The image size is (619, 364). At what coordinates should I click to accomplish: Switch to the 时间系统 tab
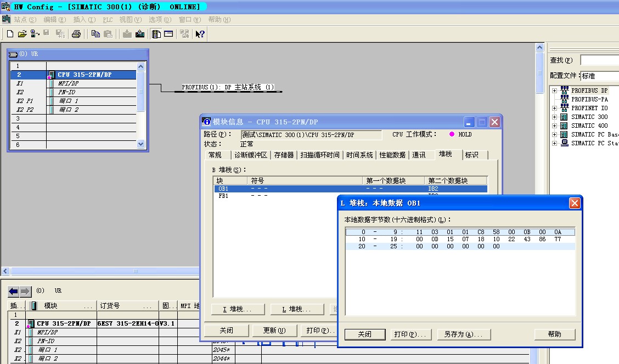tap(359, 155)
